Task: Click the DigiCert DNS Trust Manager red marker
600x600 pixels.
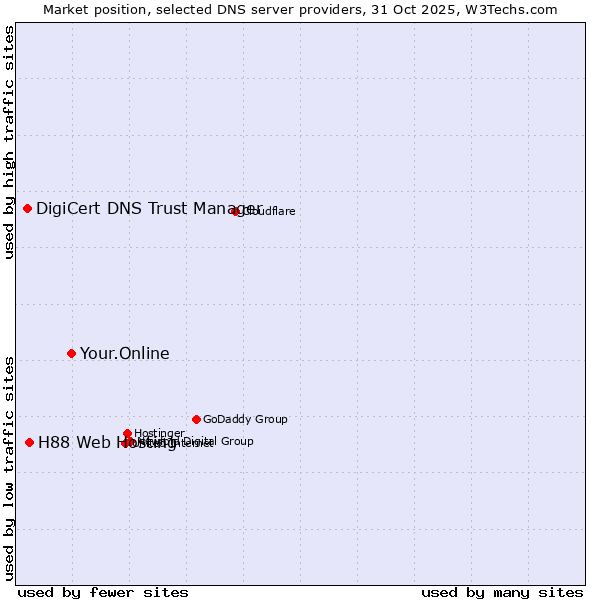Action: pyautogui.click(x=28, y=208)
